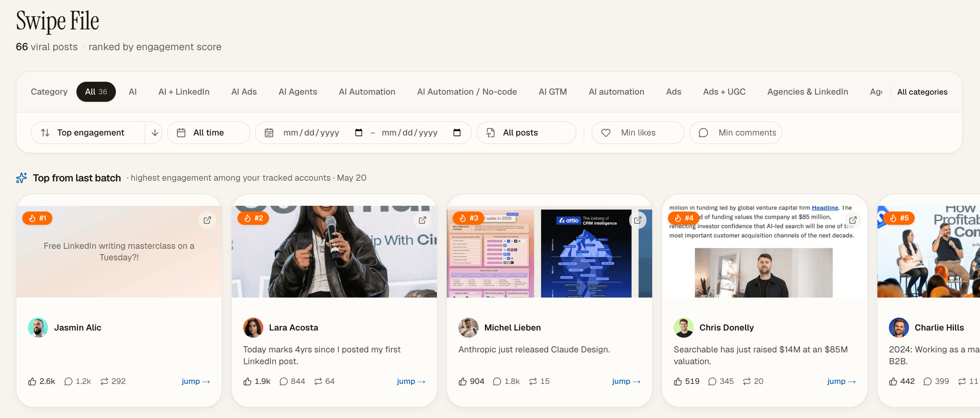Filter by the AI Ads category
This screenshot has width=980, height=418.
tap(244, 92)
